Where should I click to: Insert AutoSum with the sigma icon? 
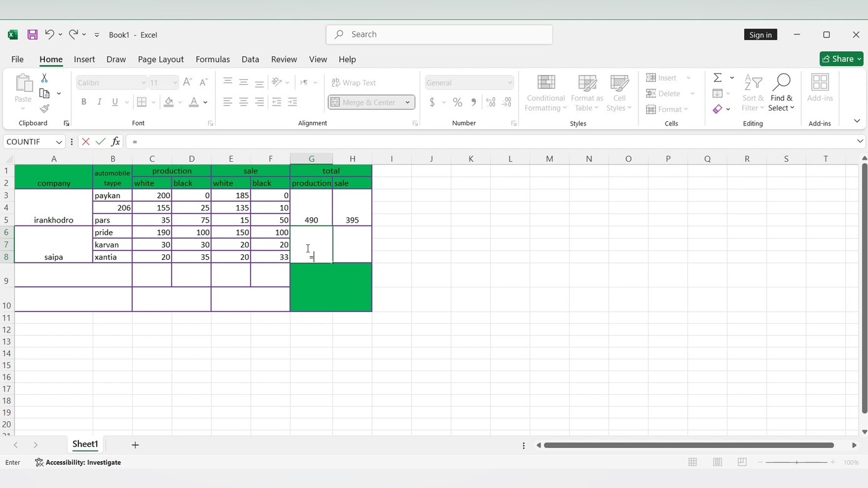click(718, 78)
